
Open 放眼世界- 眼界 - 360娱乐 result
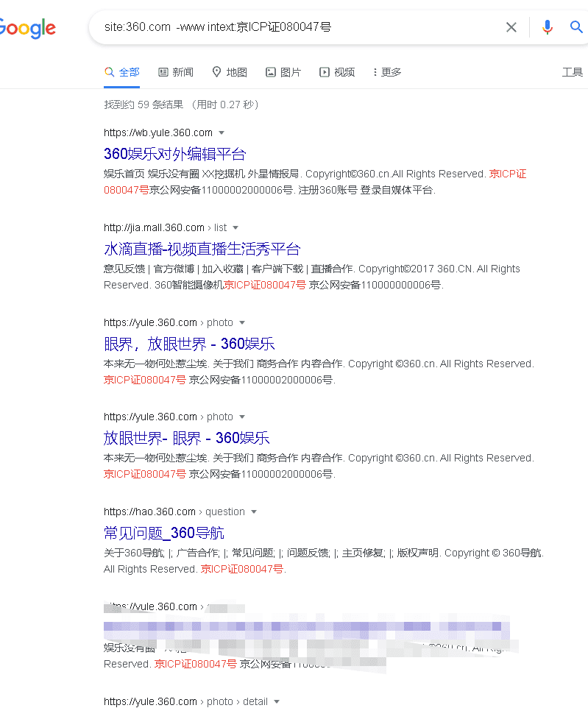pyautogui.click(x=186, y=438)
